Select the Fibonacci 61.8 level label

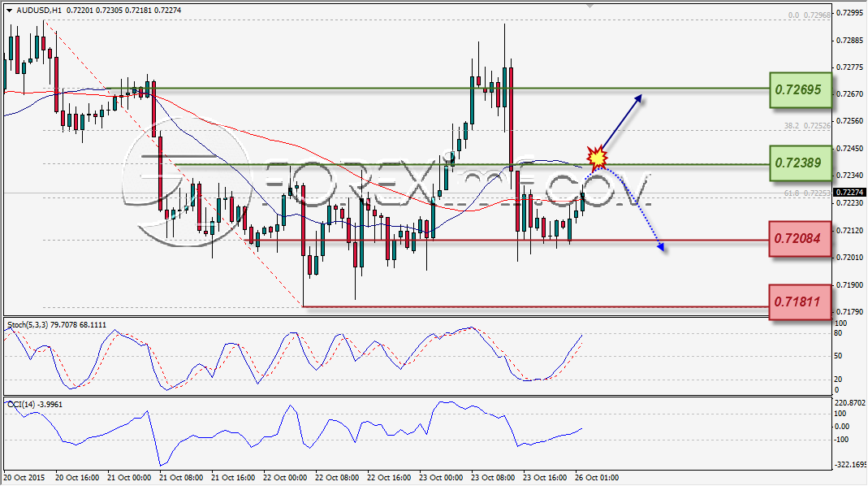(x=807, y=193)
